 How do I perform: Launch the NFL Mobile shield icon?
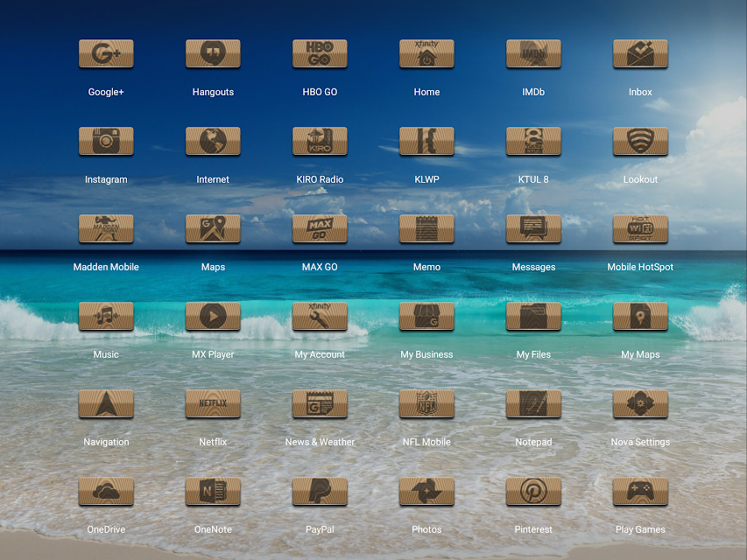coord(426,403)
